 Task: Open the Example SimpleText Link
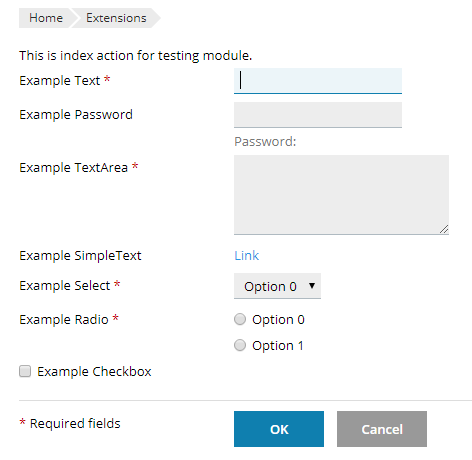[x=246, y=256]
